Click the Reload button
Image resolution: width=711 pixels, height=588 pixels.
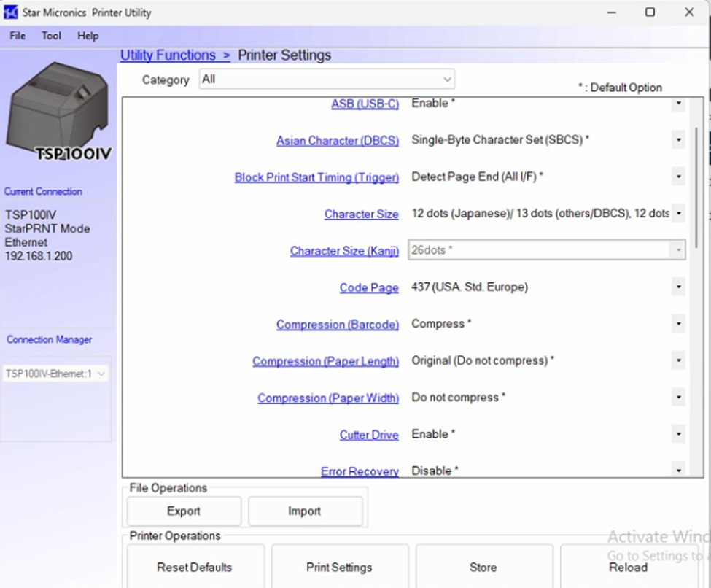coord(629,567)
